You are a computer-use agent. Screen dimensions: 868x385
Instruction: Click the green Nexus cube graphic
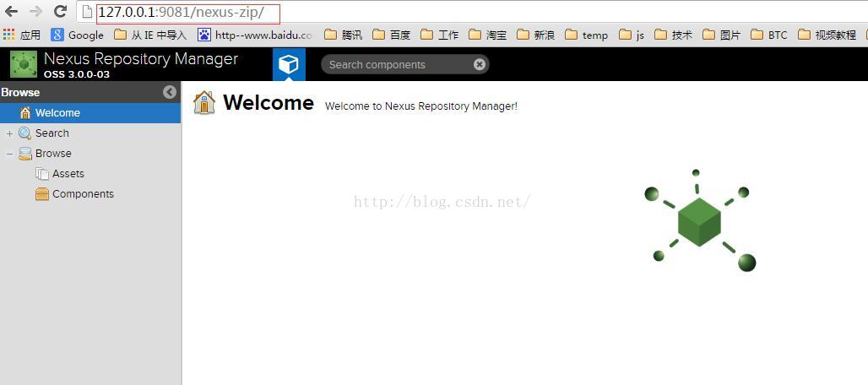tap(700, 220)
